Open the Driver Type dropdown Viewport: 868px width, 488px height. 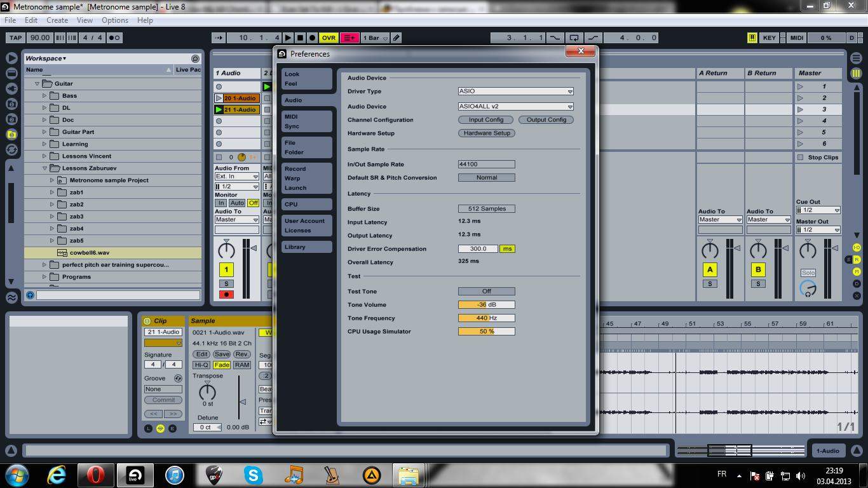(515, 91)
